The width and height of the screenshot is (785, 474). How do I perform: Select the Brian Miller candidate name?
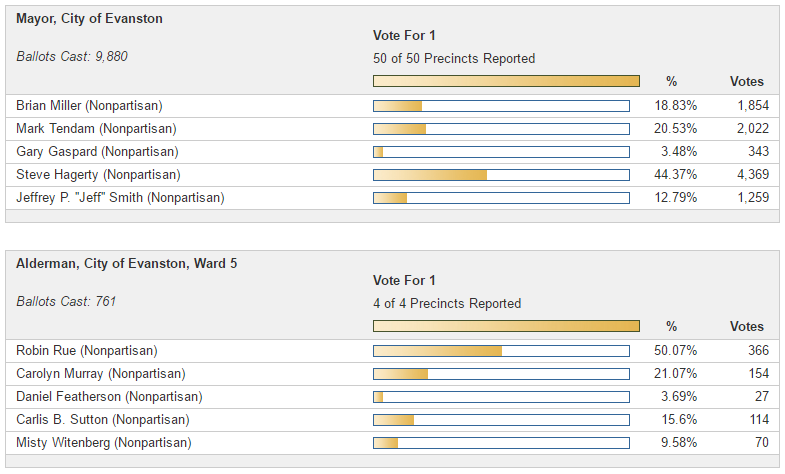point(90,106)
